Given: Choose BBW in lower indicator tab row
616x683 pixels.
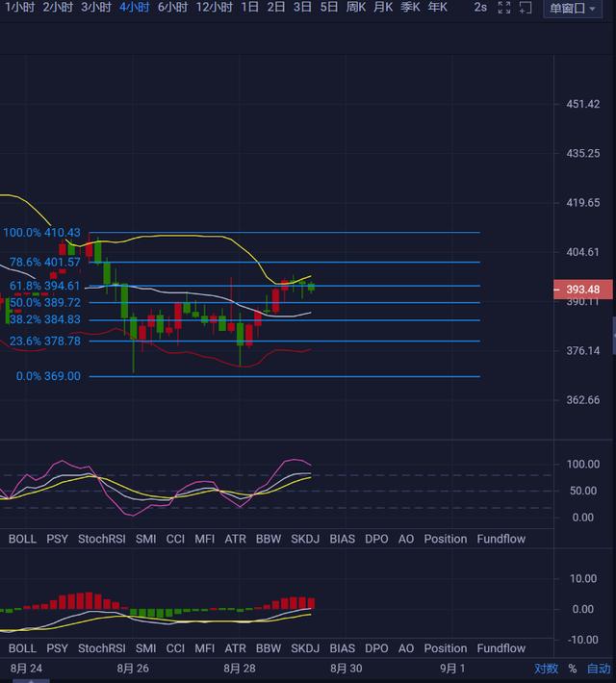Looking at the screenshot, I should 269,648.
